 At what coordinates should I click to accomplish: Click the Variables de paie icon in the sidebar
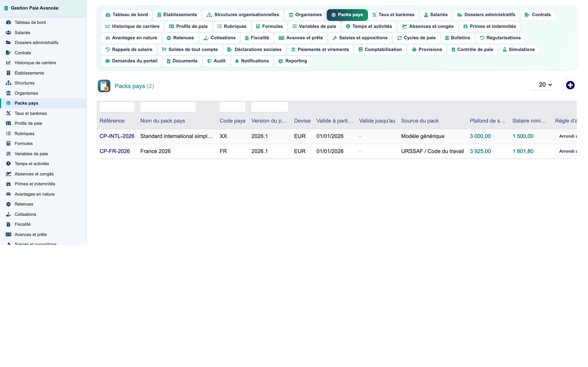click(x=8, y=154)
